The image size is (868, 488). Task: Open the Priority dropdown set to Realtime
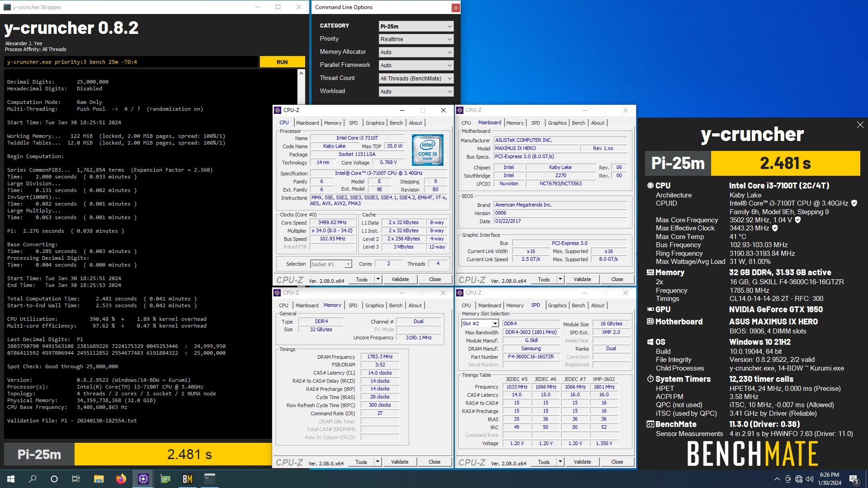tap(416, 39)
